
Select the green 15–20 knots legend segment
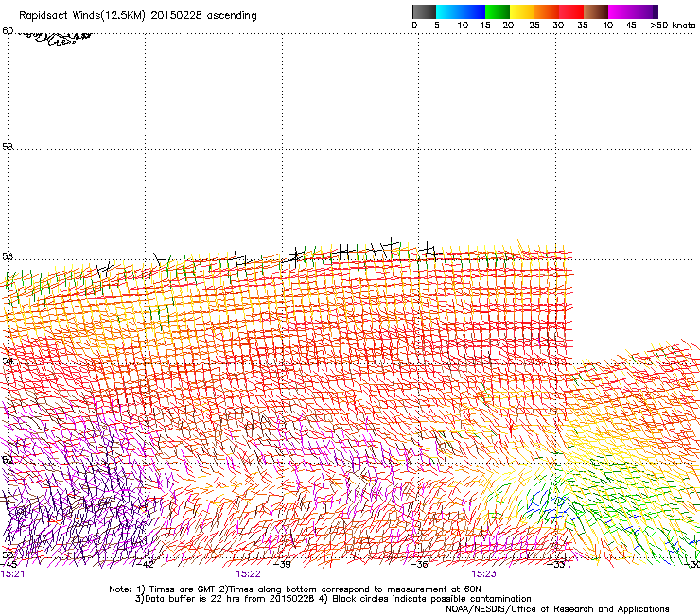tap(497, 11)
